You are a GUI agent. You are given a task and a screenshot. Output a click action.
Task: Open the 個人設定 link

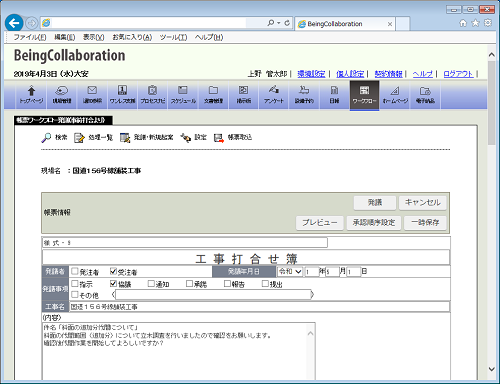tap(350, 74)
